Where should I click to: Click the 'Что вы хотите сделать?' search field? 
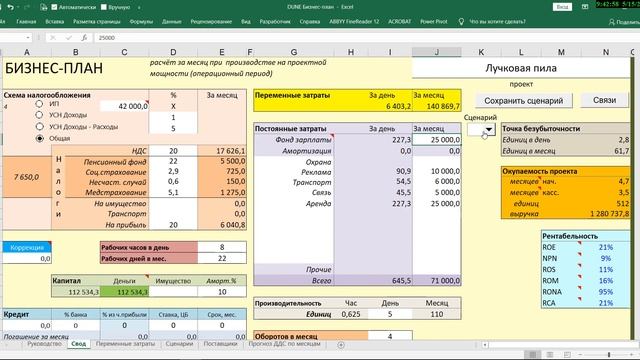click(497, 22)
